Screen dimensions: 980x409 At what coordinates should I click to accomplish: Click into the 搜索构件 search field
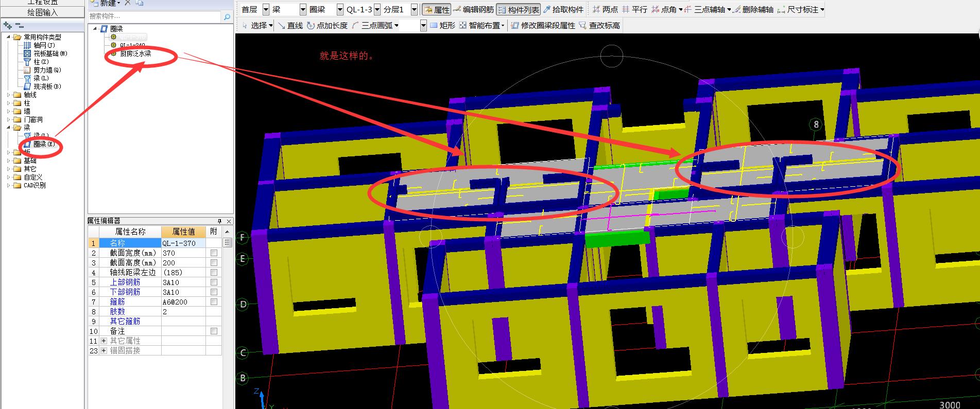[154, 17]
